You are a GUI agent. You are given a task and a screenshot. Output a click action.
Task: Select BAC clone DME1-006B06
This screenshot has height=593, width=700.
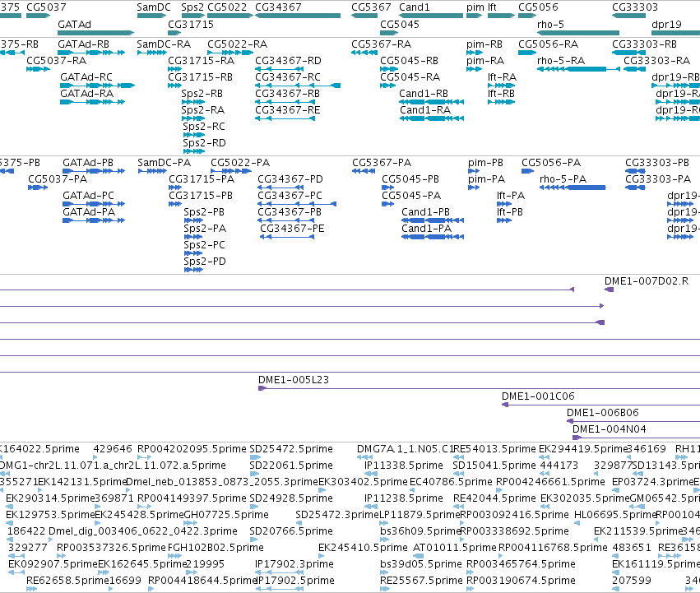(x=633, y=422)
